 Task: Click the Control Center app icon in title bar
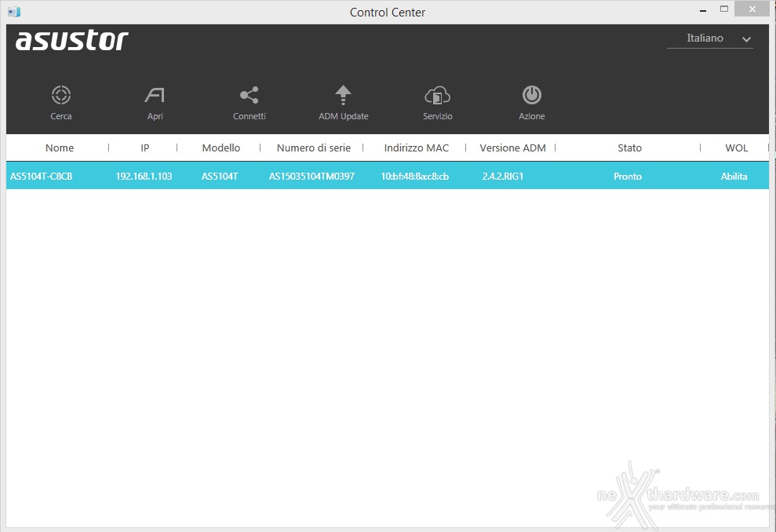click(14, 12)
